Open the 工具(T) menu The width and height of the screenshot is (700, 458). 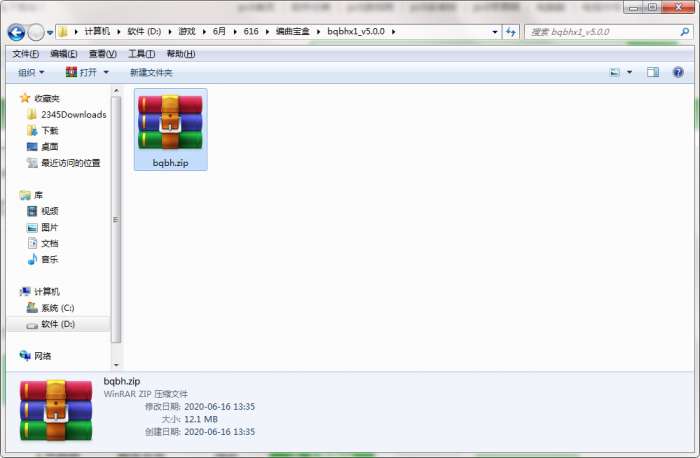(x=142, y=54)
